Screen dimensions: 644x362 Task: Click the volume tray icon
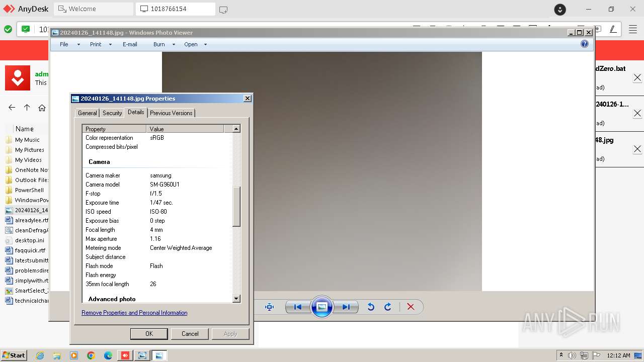point(572,355)
